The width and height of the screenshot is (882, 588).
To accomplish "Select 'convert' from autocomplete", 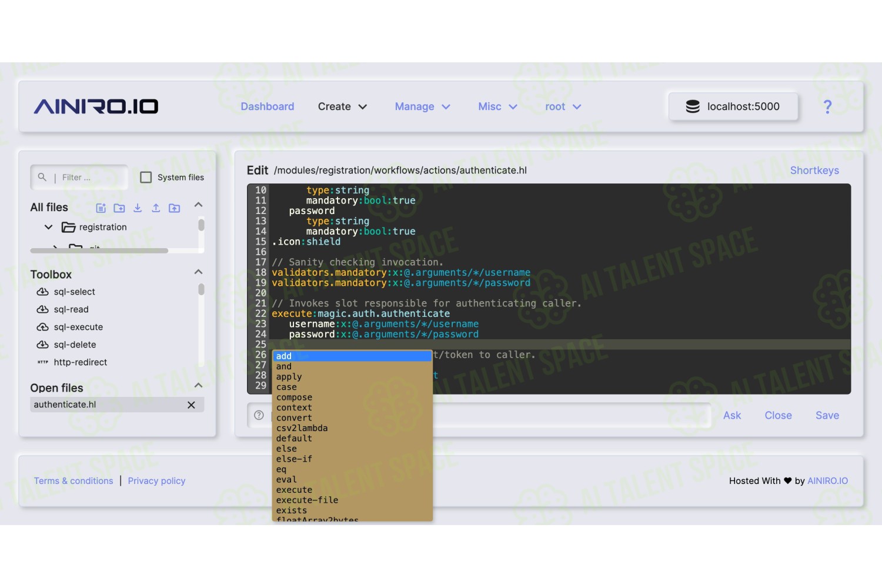I will [353, 417].
